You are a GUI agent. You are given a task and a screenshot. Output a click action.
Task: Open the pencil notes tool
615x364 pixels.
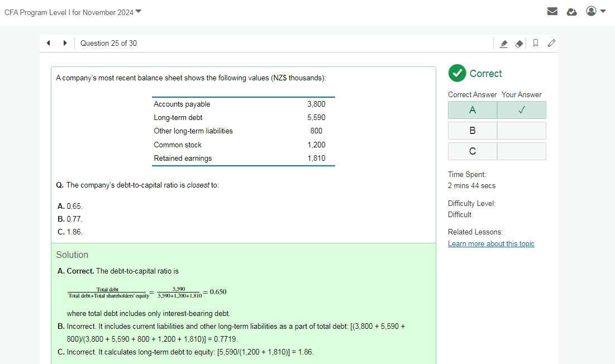551,43
